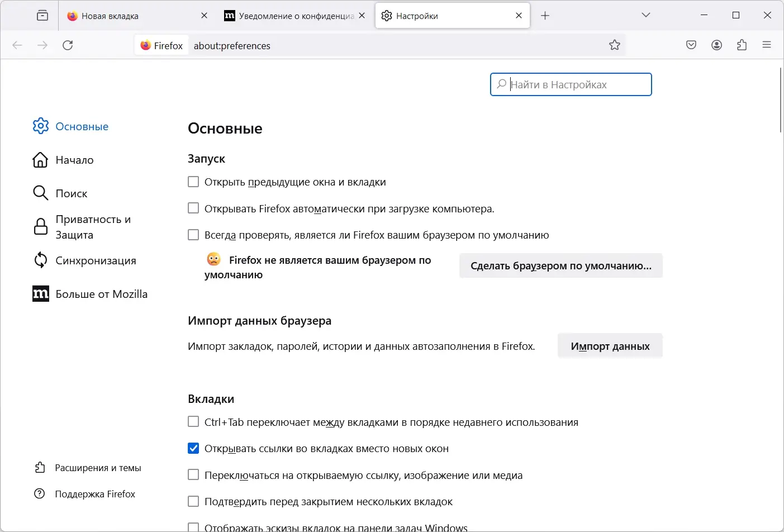Image resolution: width=784 pixels, height=532 pixels.
Task: Open a new tab with plus icon
Action: (x=545, y=16)
